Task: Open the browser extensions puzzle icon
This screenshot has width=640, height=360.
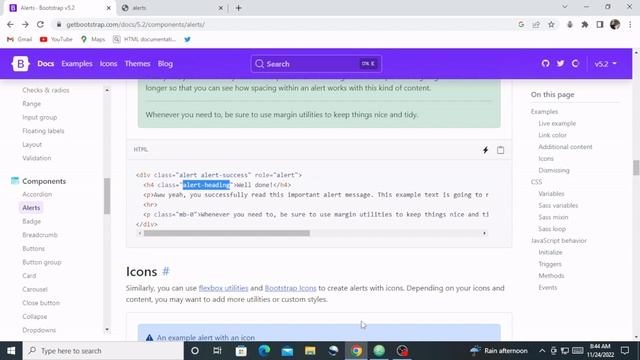Action: pos(584,24)
